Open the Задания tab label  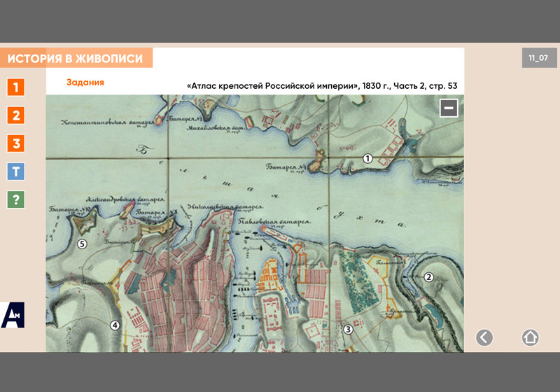(x=85, y=83)
